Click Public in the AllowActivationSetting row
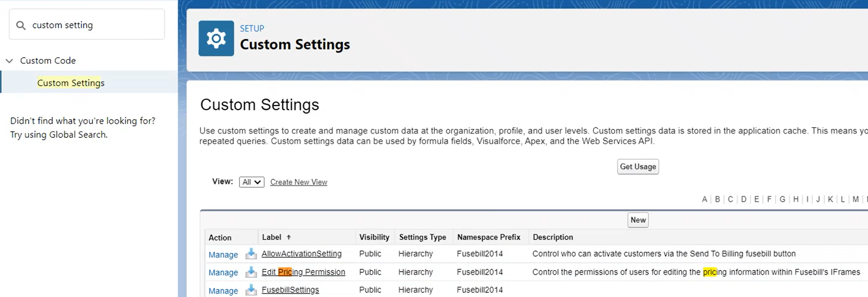The height and width of the screenshot is (297, 868). click(x=370, y=254)
